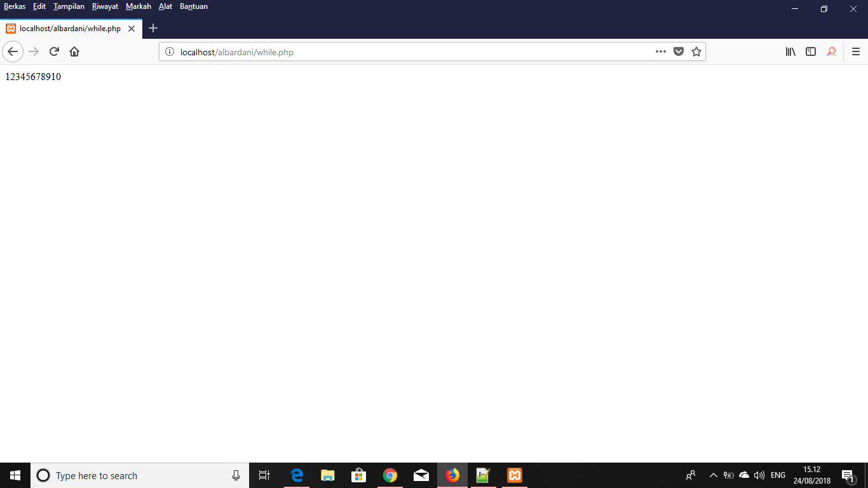This screenshot has height=488, width=868.
Task: Open a new tab with plus button
Action: pyautogui.click(x=153, y=28)
